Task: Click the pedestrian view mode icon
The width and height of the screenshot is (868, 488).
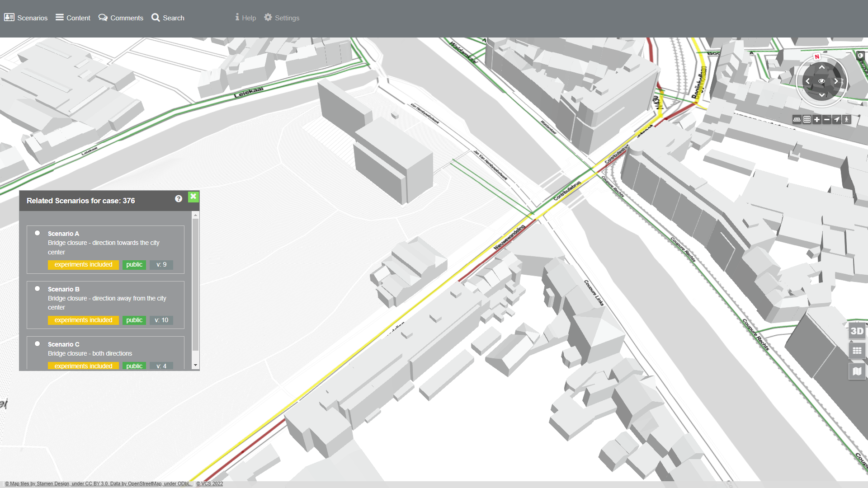Action: click(x=847, y=120)
